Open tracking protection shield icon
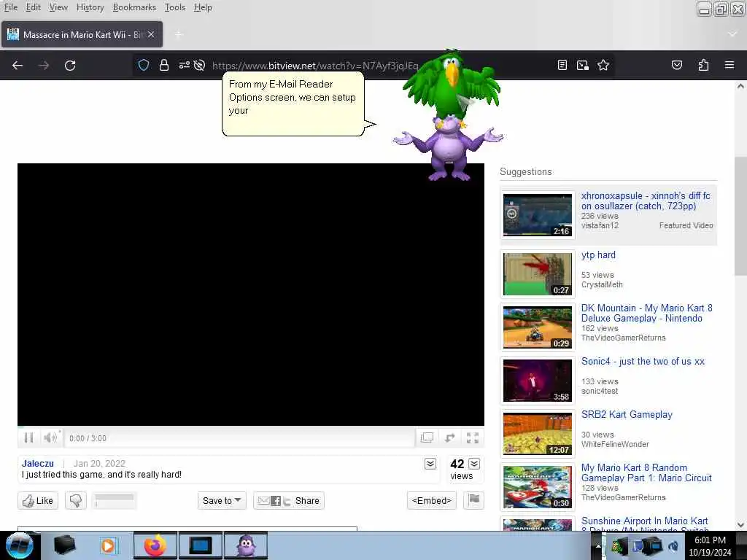Screen dimensions: 747x560 144,65
